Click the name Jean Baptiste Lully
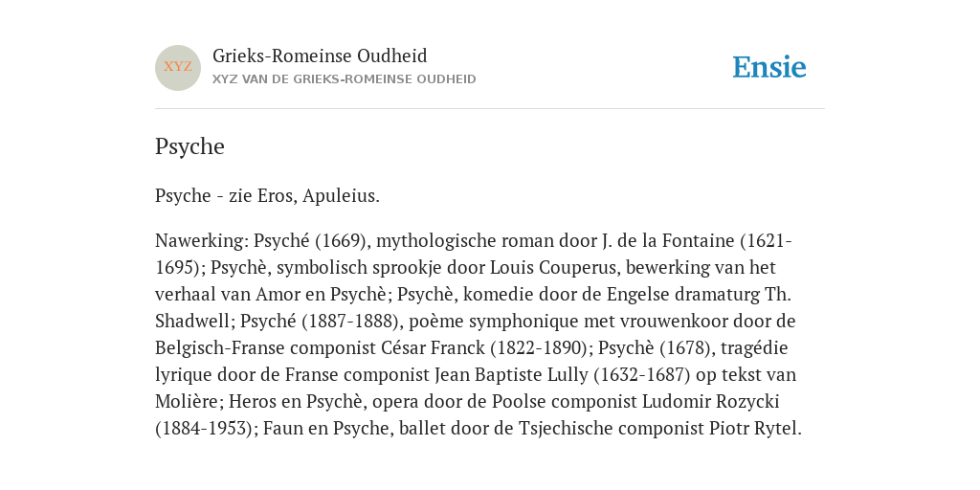 (511, 374)
